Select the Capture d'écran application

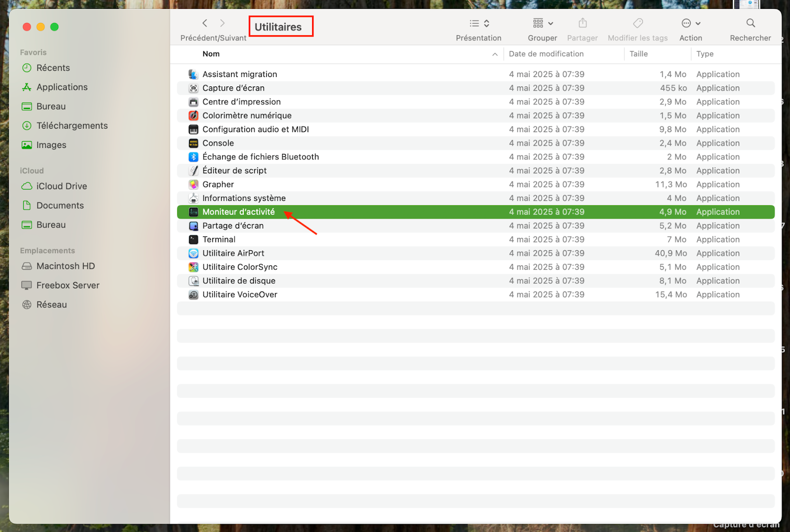click(x=234, y=88)
